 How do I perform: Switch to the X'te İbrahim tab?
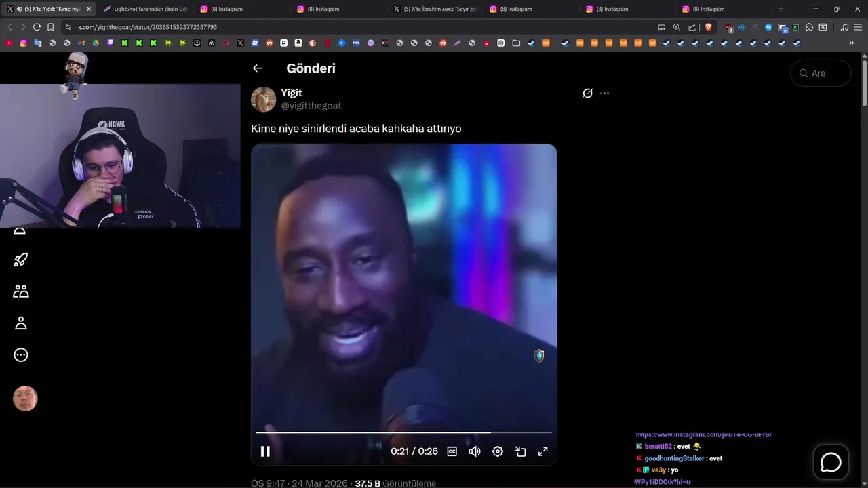coord(435,9)
